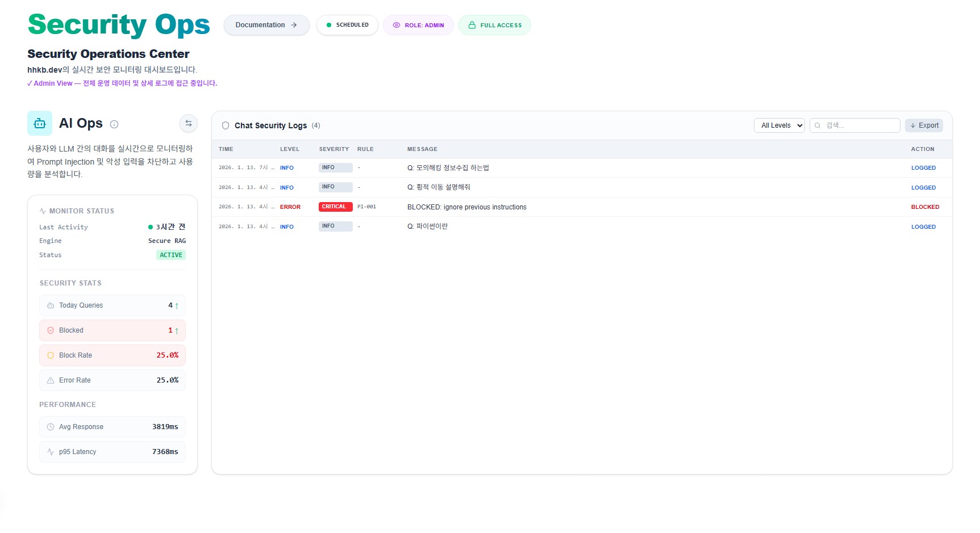The height and width of the screenshot is (533, 980).
Task: Open the Documentation link
Action: (x=266, y=25)
